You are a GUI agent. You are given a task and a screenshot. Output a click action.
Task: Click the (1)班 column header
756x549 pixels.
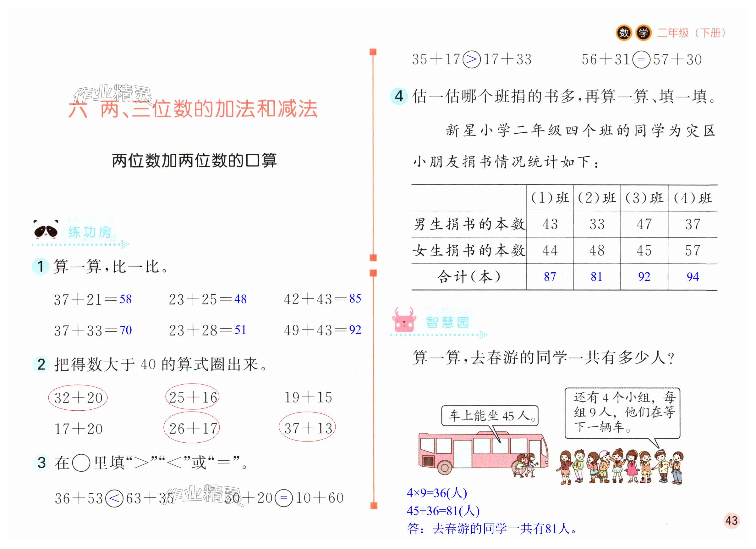pos(550,198)
